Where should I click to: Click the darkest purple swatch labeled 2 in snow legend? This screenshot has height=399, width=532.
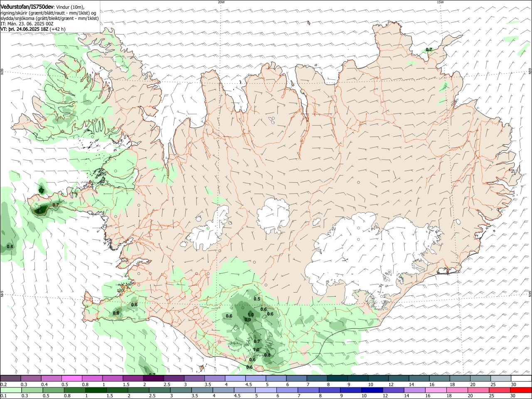click(x=153, y=378)
